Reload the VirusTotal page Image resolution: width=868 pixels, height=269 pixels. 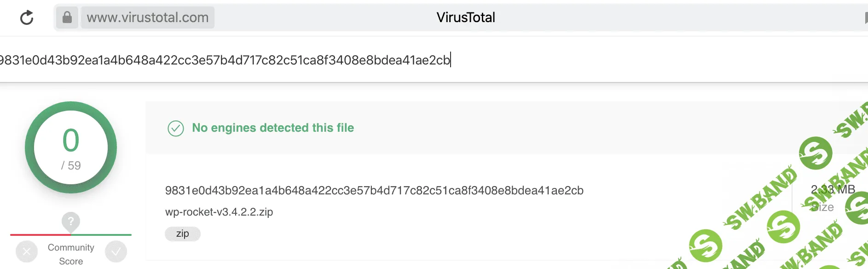[27, 18]
